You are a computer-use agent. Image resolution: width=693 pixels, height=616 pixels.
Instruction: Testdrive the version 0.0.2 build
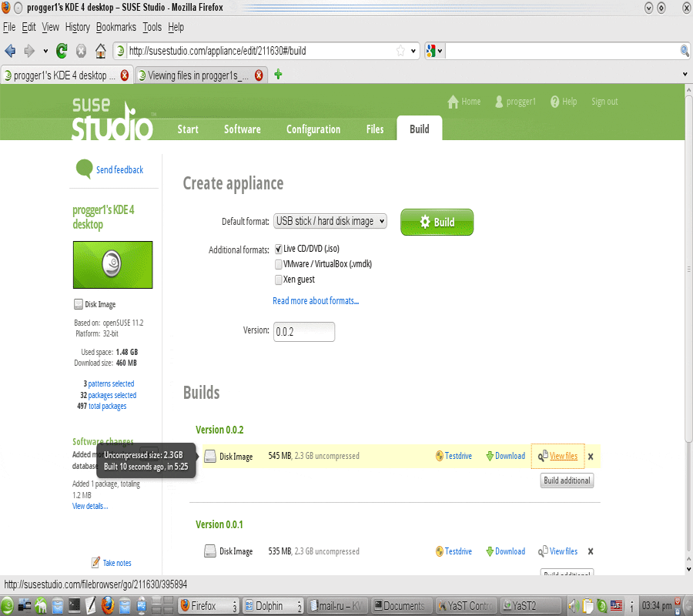coord(454,456)
